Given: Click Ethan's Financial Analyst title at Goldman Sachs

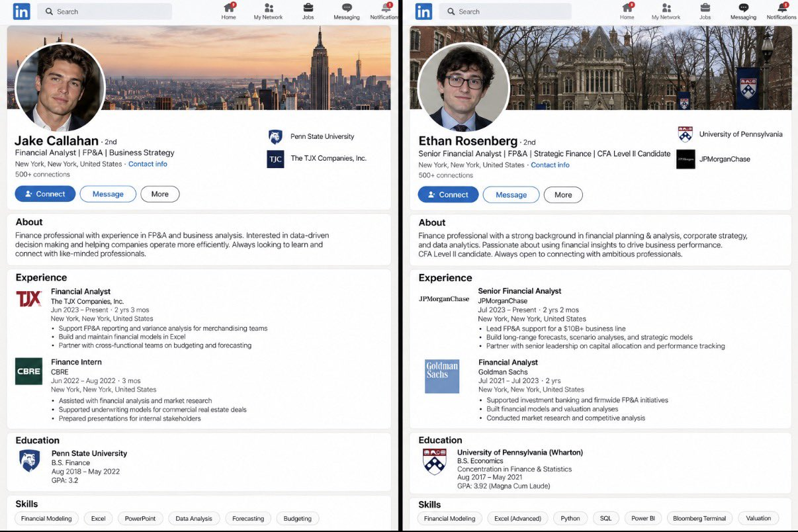Looking at the screenshot, I should point(508,362).
